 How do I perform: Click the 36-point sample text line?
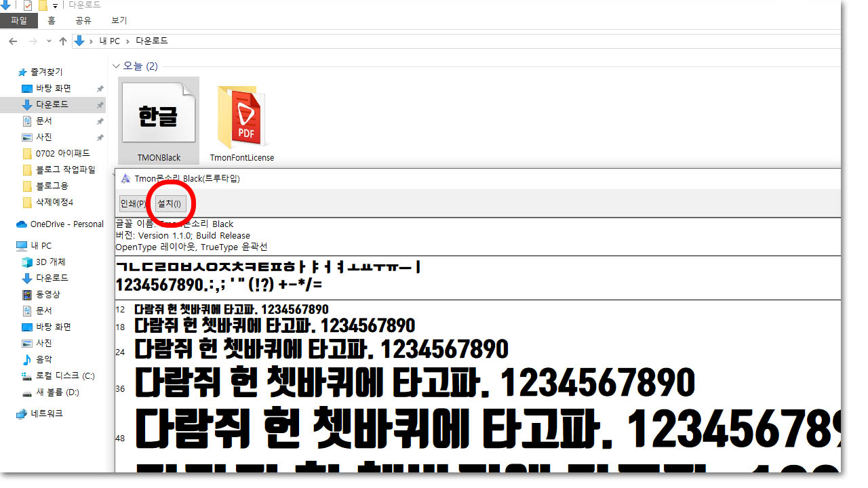[415, 383]
